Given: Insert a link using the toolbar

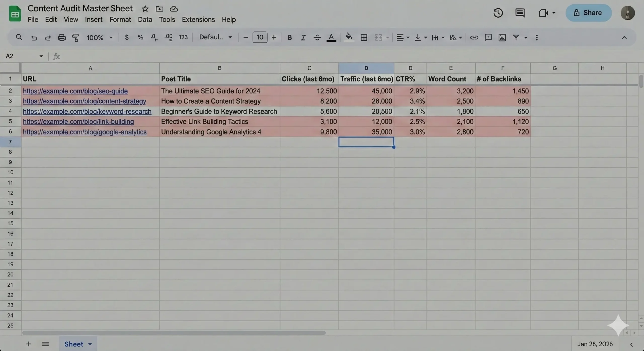Looking at the screenshot, I should [474, 37].
